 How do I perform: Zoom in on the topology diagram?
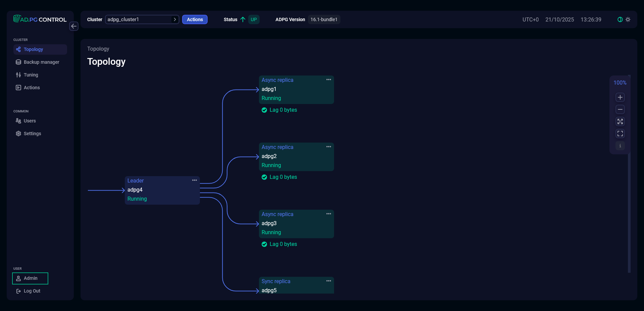620,97
